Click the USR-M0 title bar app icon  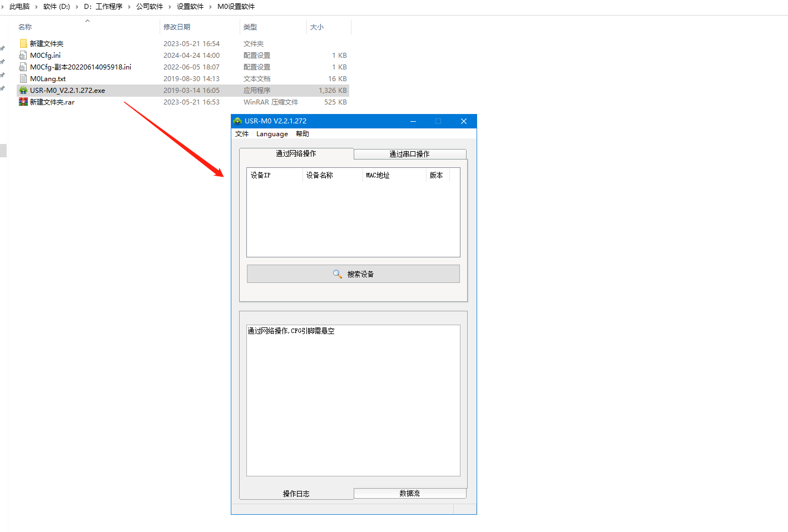point(237,121)
